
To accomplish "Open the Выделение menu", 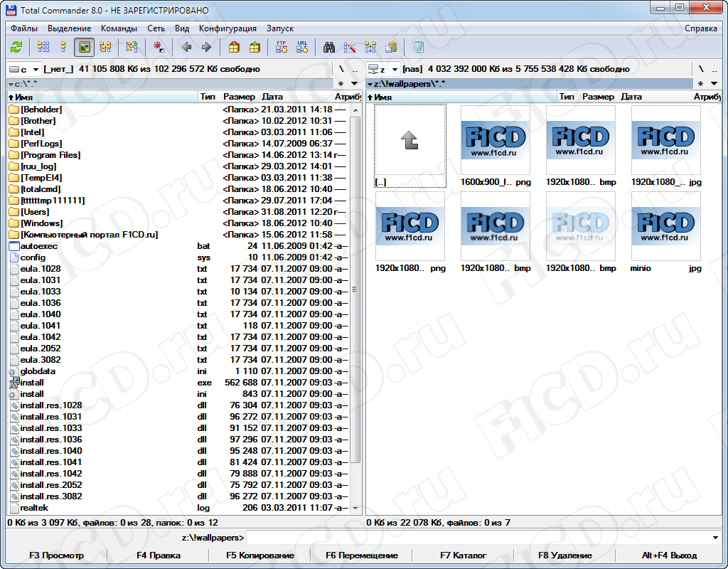I will (x=69, y=28).
